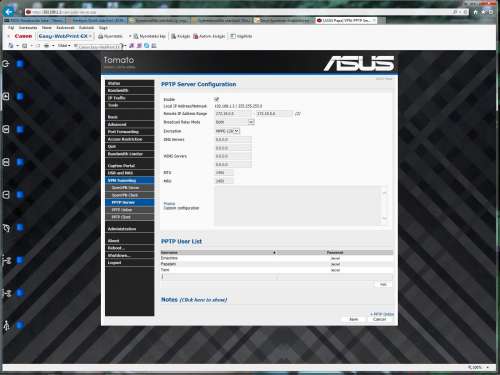Open QoS section in sidebar
The height and width of the screenshot is (375, 500).
(x=130, y=146)
